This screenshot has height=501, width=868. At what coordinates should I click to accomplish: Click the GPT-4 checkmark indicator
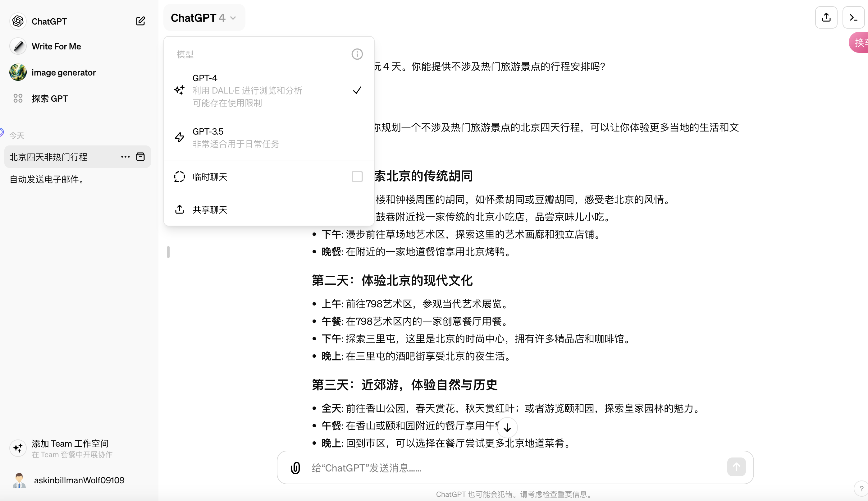click(x=357, y=90)
